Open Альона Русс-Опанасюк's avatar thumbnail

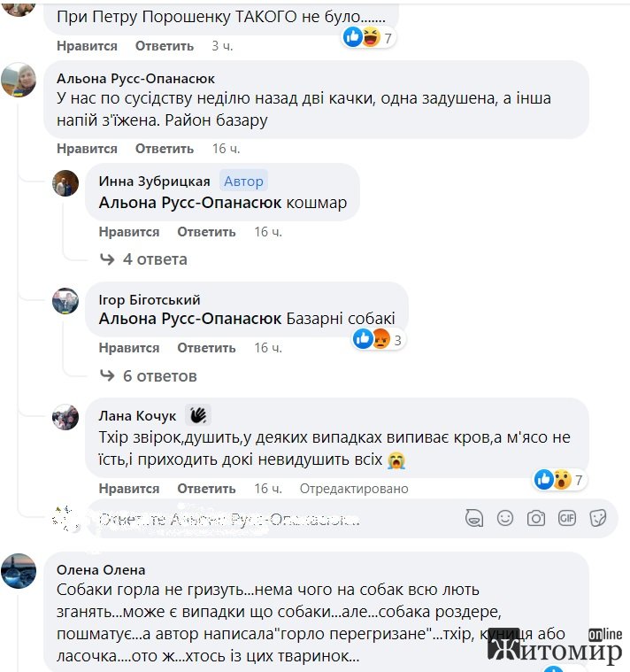coord(19,80)
